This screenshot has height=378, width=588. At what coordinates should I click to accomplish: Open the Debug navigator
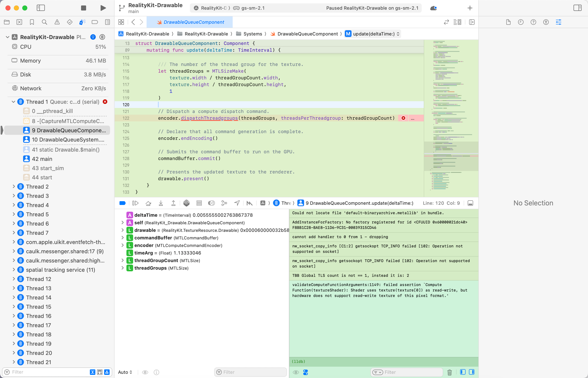pyautogui.click(x=82, y=22)
